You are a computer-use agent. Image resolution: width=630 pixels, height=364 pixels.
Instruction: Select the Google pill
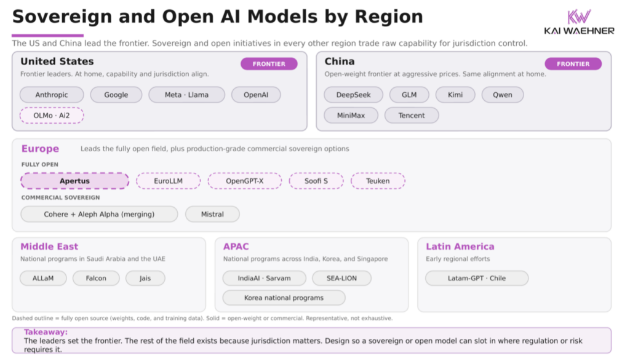point(116,95)
